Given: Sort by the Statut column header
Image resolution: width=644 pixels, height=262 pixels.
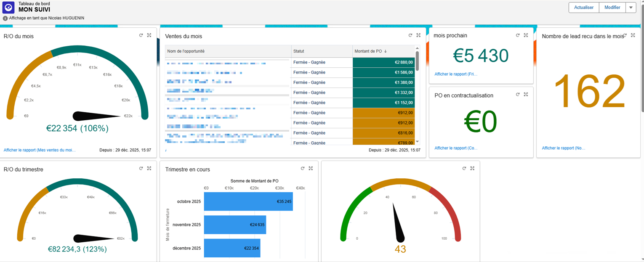Looking at the screenshot, I should pyautogui.click(x=322, y=51).
